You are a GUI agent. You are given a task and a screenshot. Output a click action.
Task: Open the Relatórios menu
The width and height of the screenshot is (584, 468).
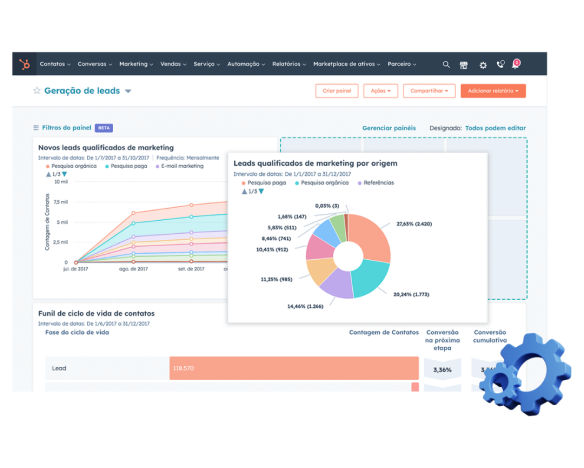tap(289, 64)
